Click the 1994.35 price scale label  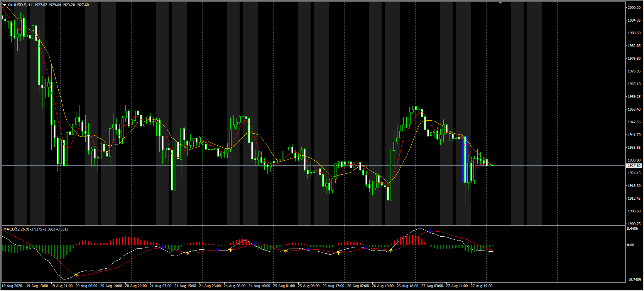point(634,20)
